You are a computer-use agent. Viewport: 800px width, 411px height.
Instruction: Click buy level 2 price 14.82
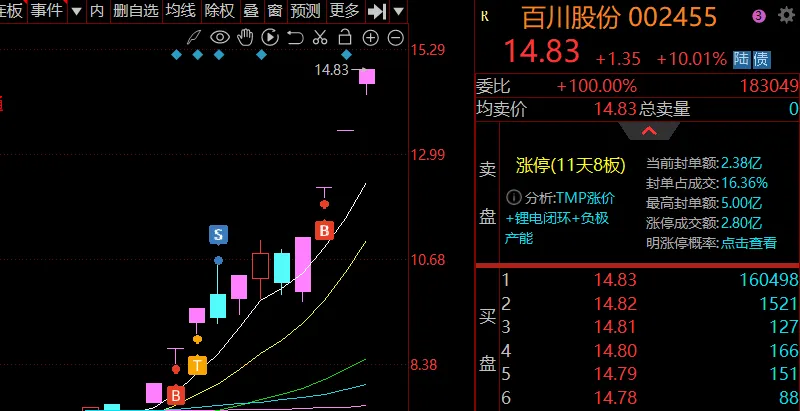(x=615, y=303)
